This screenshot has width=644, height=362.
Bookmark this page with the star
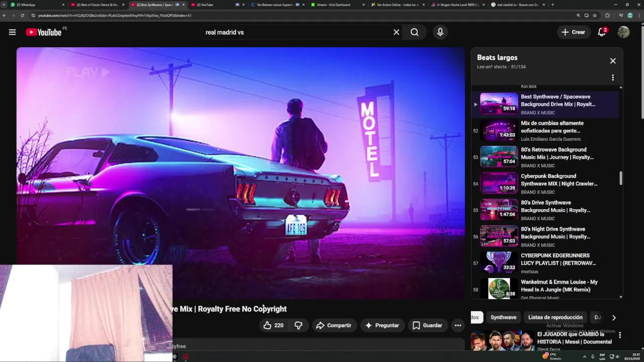(595, 16)
